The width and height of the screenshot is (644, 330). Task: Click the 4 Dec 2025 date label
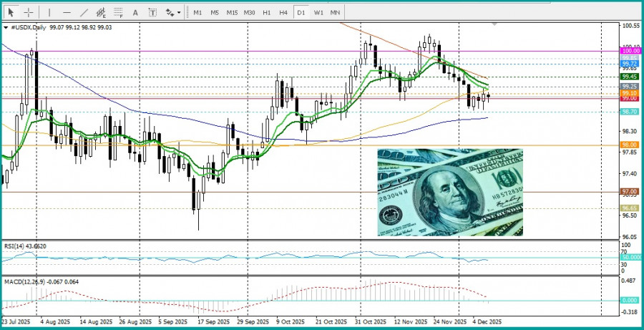487,322
